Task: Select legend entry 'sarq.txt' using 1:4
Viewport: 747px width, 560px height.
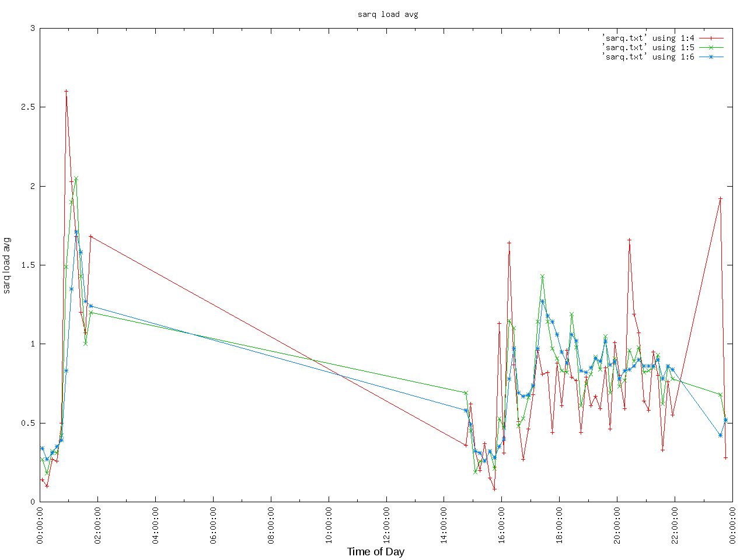Action: 648,38
